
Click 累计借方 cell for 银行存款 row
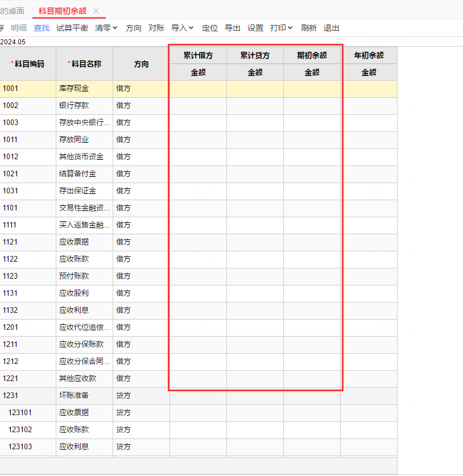pos(198,106)
